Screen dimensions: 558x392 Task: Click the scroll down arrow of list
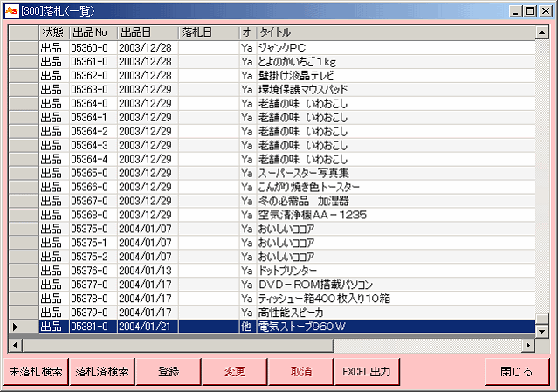pos(541,332)
